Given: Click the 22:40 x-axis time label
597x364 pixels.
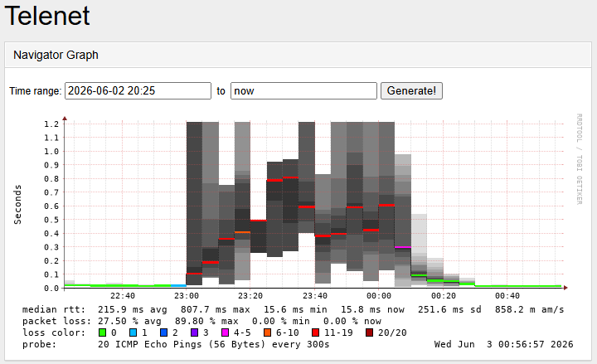Looking at the screenshot, I should tap(123, 295).
